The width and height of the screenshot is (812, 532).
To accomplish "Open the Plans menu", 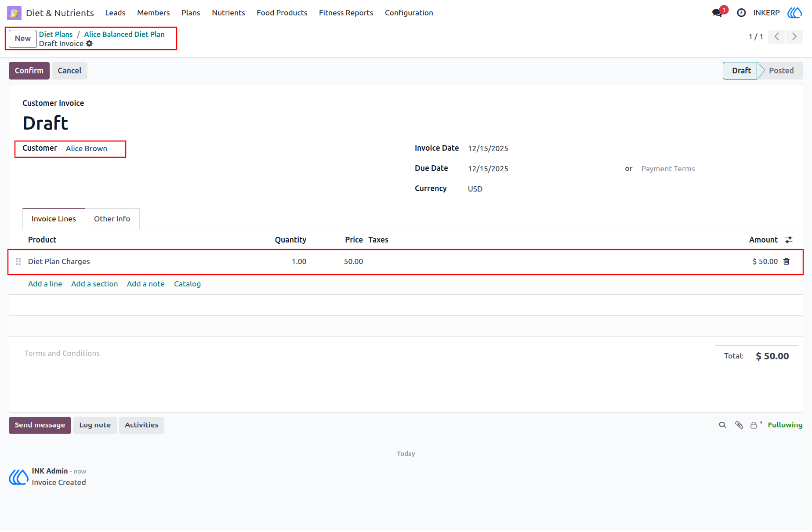I will tap(191, 13).
